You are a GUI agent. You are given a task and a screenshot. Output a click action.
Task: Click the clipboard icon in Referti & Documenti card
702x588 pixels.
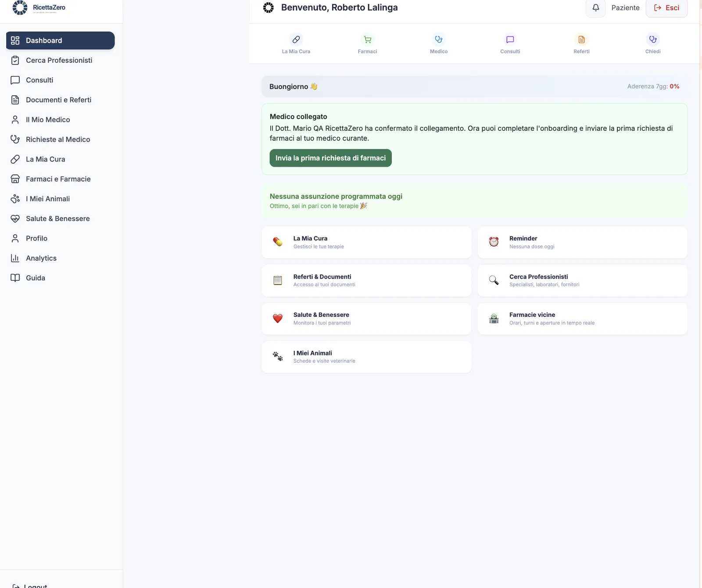pos(278,280)
